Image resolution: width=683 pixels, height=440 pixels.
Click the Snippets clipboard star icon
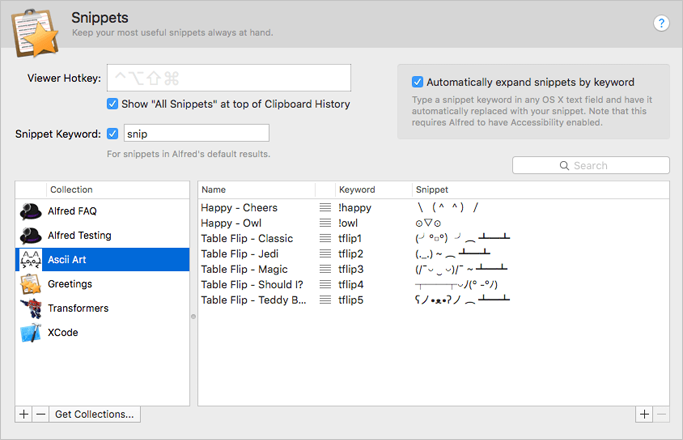click(x=35, y=34)
